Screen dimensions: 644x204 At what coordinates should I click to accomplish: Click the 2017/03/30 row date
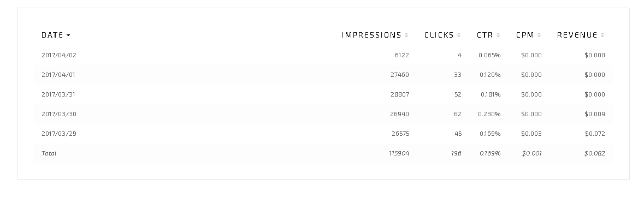(59, 114)
